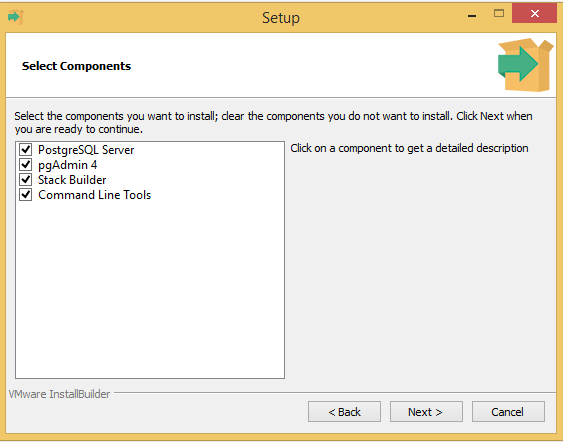Close the Setup window
The height and width of the screenshot is (442, 563).
(534, 13)
